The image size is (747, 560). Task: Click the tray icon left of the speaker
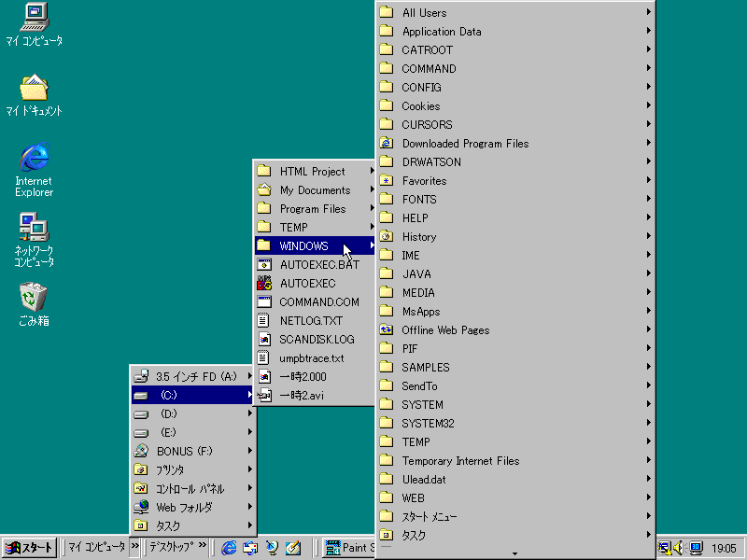pyautogui.click(x=664, y=548)
